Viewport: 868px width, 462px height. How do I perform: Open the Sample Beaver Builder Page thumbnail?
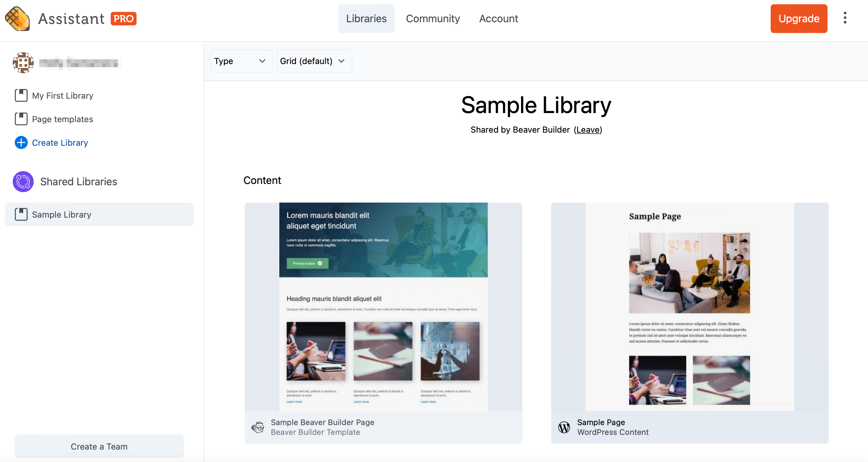point(383,306)
